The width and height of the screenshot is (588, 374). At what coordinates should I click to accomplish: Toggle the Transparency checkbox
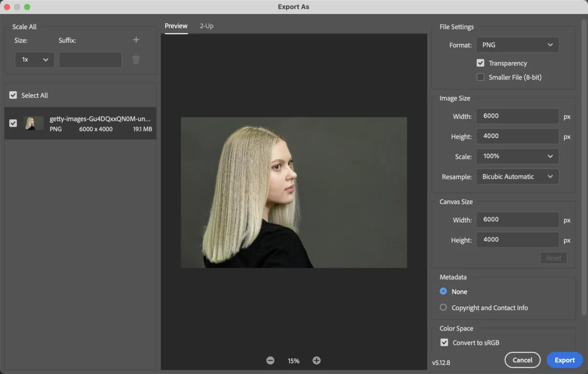click(x=481, y=63)
